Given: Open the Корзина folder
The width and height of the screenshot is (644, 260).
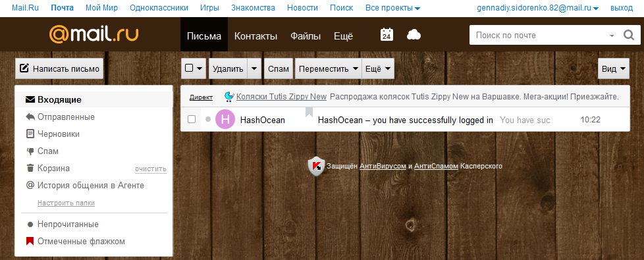Looking at the screenshot, I should click(53, 169).
